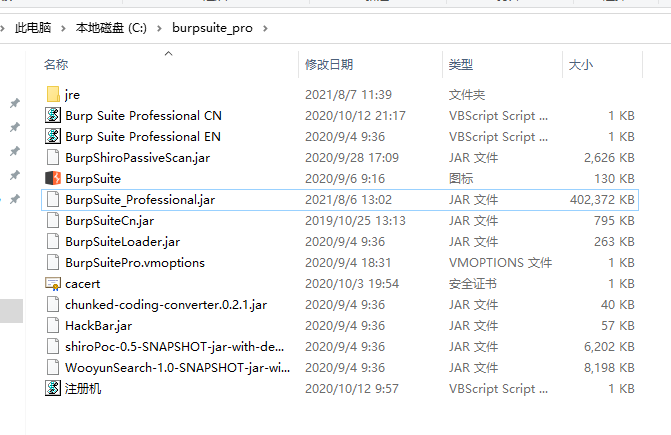Click the 2021/8/7 11:39 date cell
This screenshot has width=671, height=435.
pyautogui.click(x=348, y=95)
